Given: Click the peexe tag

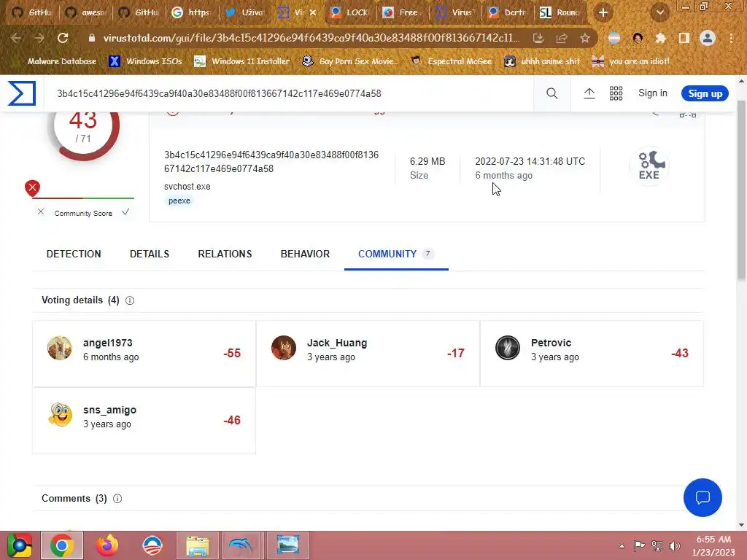Looking at the screenshot, I should (x=179, y=201).
